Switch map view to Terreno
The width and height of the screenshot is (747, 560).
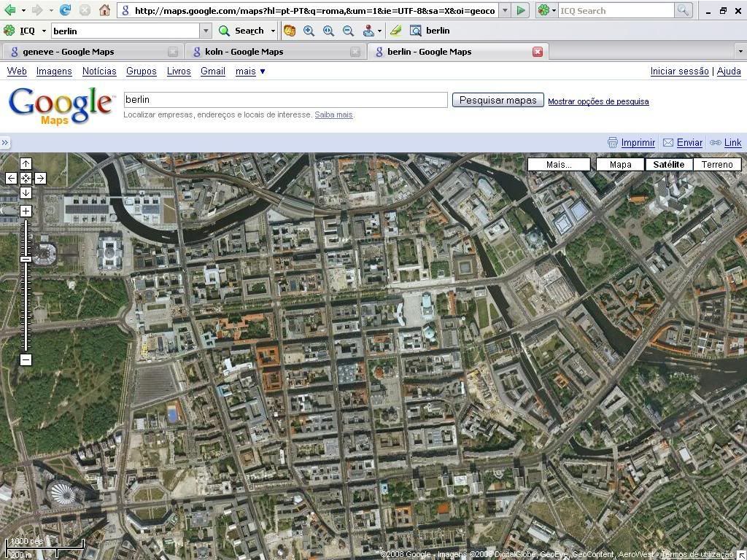coord(716,164)
